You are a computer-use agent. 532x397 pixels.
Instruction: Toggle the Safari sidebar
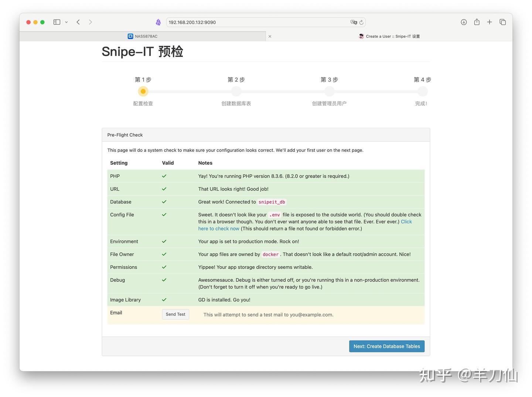click(x=57, y=22)
